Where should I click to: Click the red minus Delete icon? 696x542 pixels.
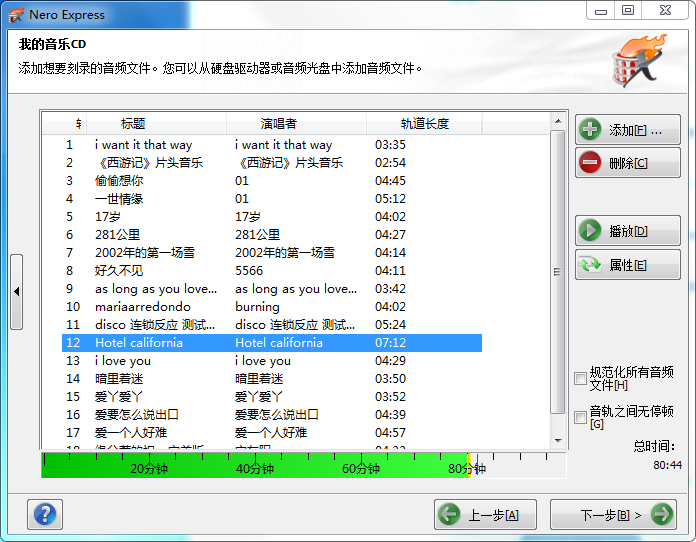591,163
